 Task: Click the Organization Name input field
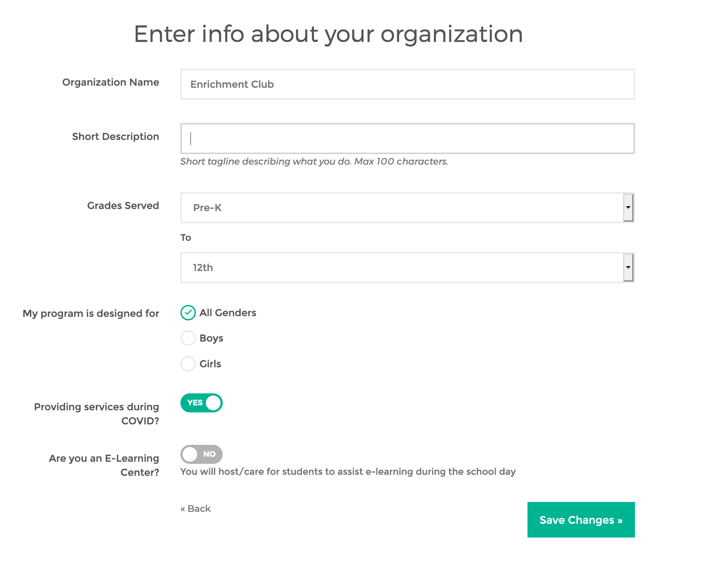coord(407,84)
